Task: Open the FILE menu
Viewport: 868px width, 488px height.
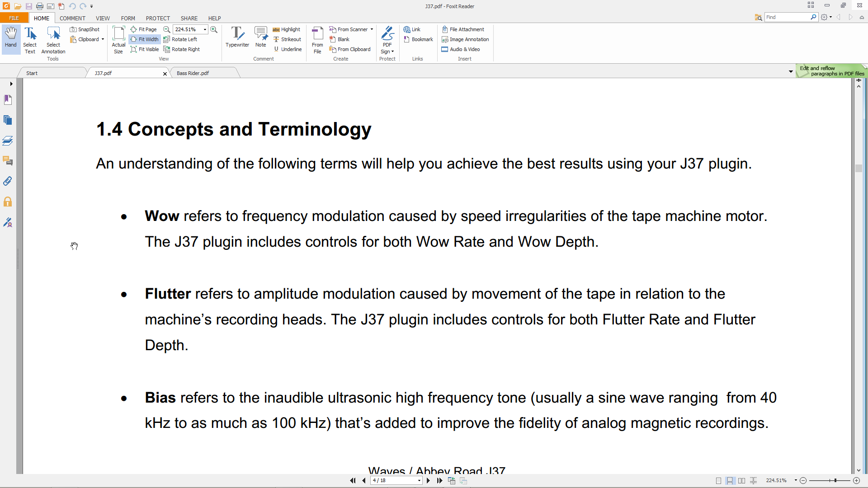Action: 14,18
